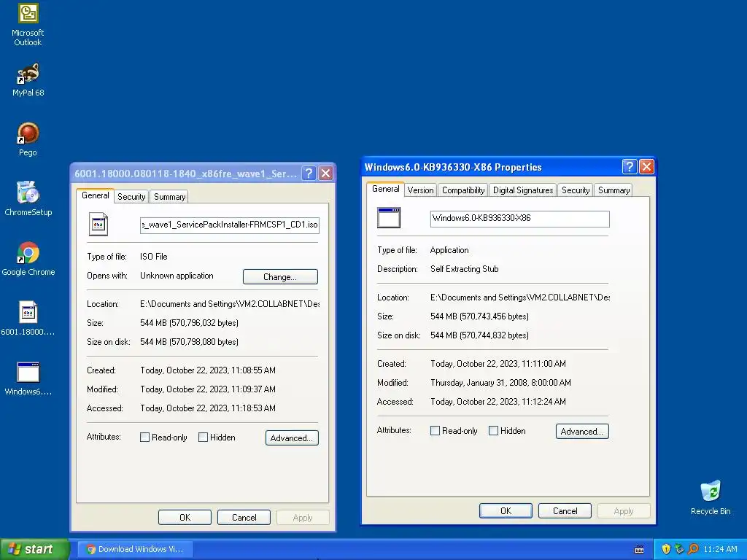Switch to the Version tab

click(x=421, y=190)
